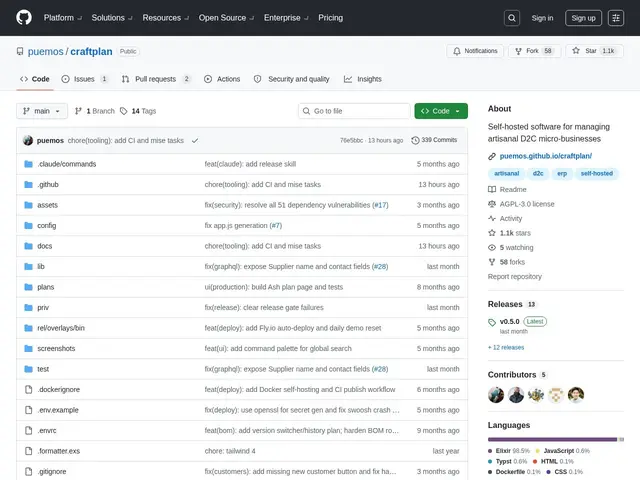
Task: Click the watching eye icon
Action: (x=492, y=247)
